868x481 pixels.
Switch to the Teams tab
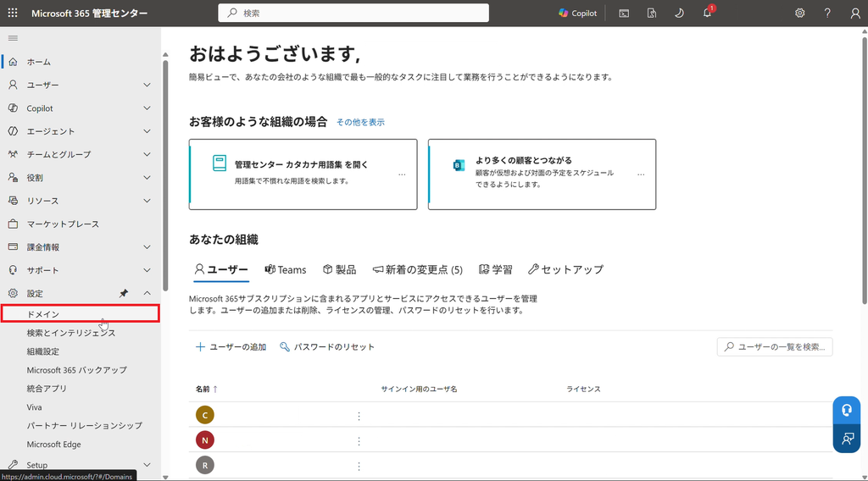[285, 270]
